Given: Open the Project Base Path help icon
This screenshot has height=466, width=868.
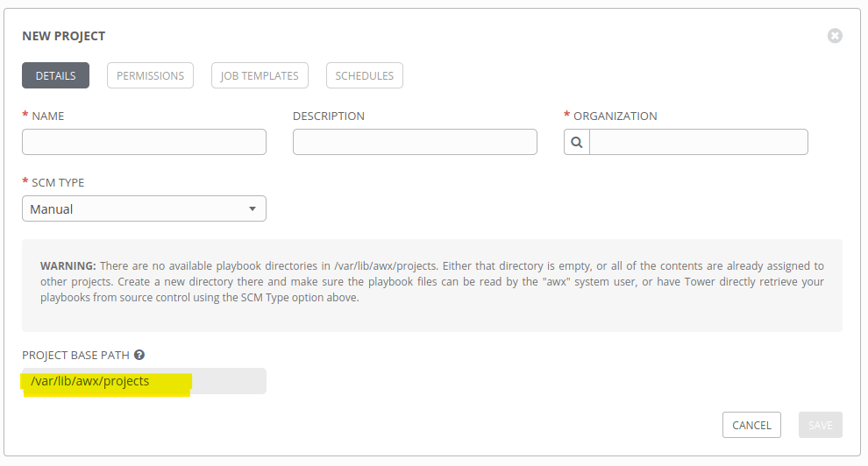Looking at the screenshot, I should pyautogui.click(x=139, y=356).
